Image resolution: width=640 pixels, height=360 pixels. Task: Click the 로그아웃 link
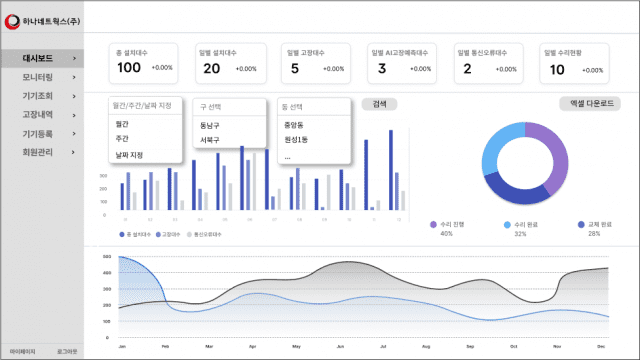coord(67,351)
